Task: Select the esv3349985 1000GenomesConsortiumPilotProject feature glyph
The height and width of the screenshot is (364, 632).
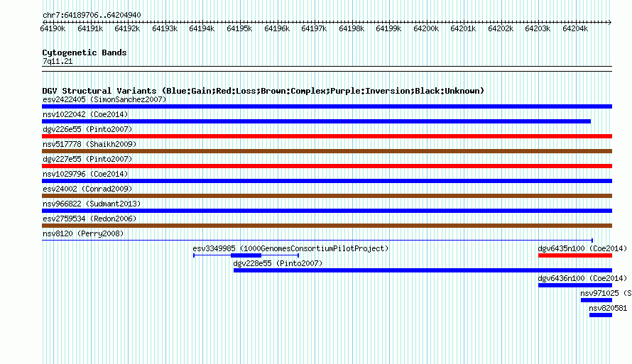Action: (x=246, y=255)
